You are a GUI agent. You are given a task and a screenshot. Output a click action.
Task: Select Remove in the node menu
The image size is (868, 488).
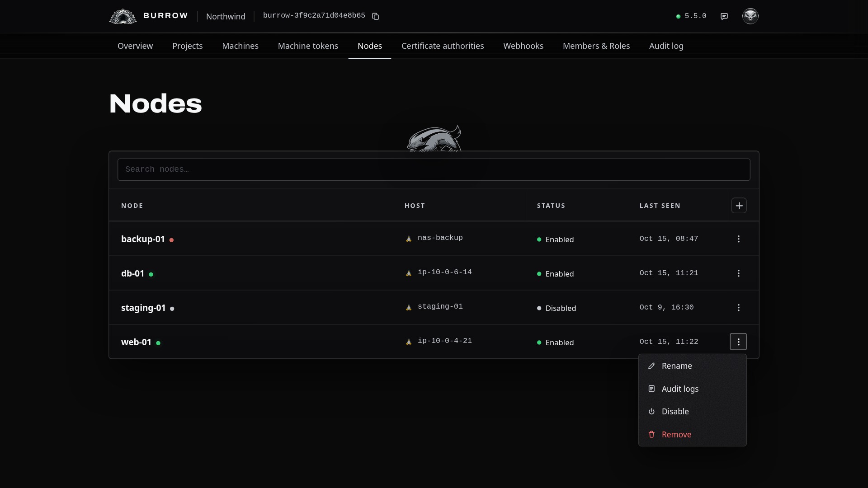tap(692, 435)
